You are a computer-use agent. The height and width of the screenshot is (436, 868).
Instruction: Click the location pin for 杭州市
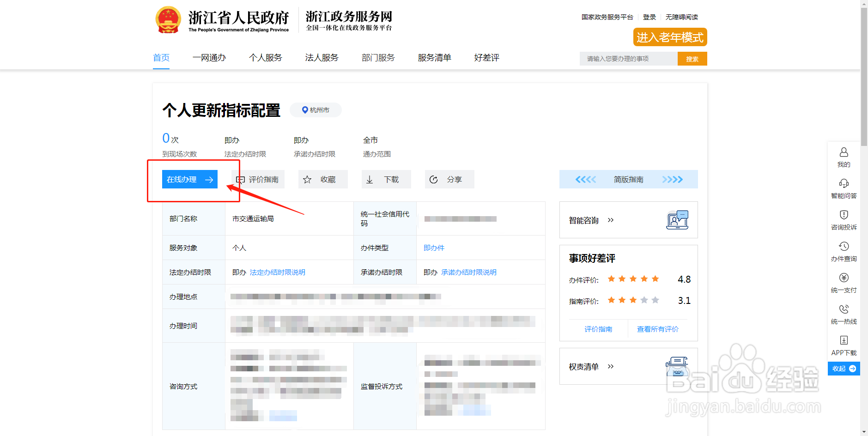(305, 110)
